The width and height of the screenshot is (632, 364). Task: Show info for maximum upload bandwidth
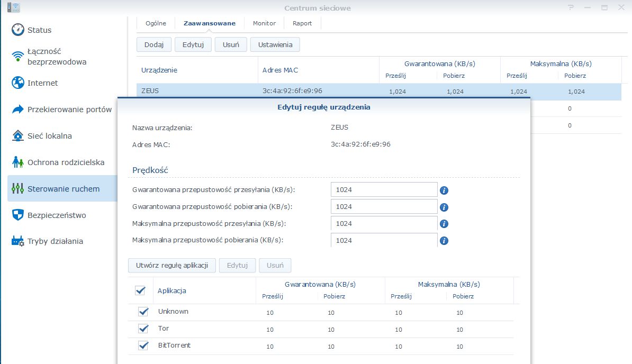444,224
